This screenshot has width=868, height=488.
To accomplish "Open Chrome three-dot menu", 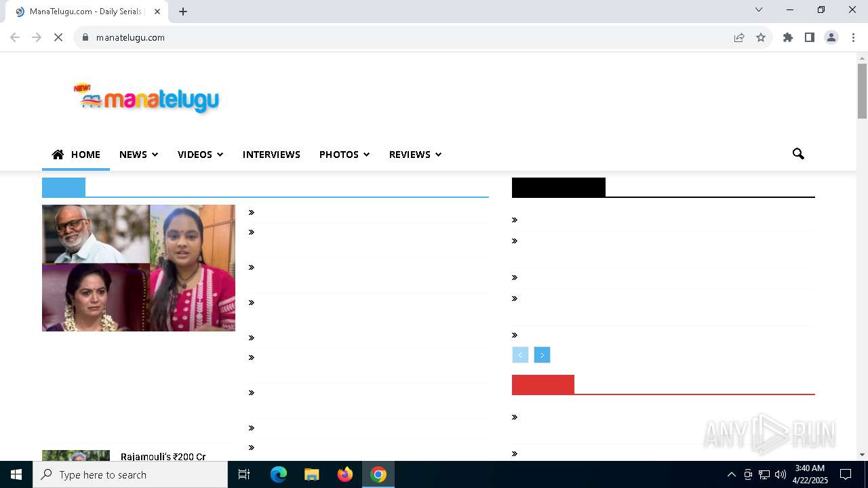I will pyautogui.click(x=853, y=37).
